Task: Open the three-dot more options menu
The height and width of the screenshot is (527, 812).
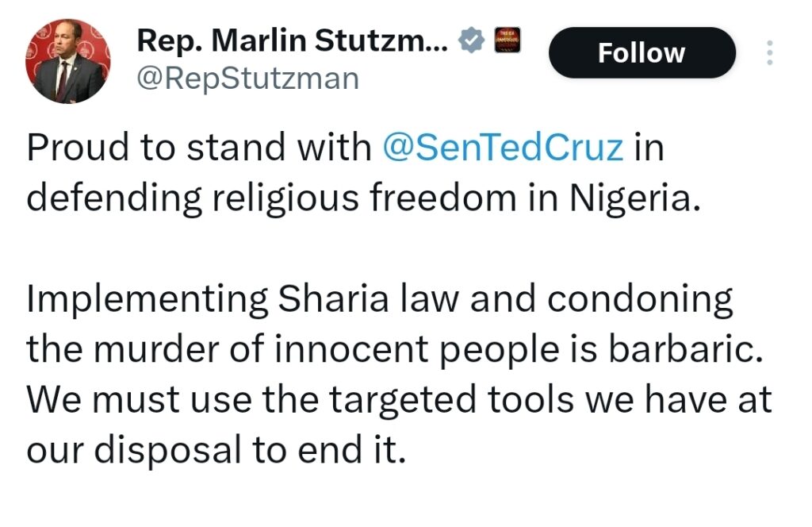Action: coord(767,52)
